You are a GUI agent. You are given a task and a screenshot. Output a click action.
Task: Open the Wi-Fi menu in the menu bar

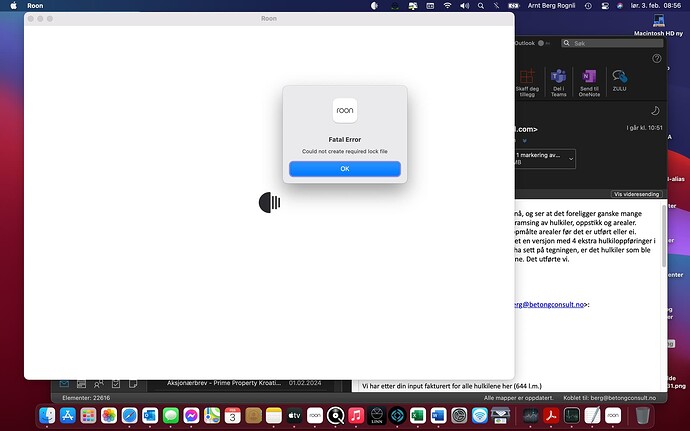(447, 6)
